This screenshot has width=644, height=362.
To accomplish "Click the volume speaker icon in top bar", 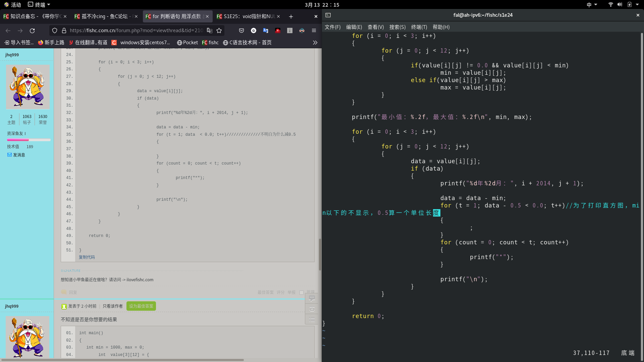I will [x=620, y=5].
